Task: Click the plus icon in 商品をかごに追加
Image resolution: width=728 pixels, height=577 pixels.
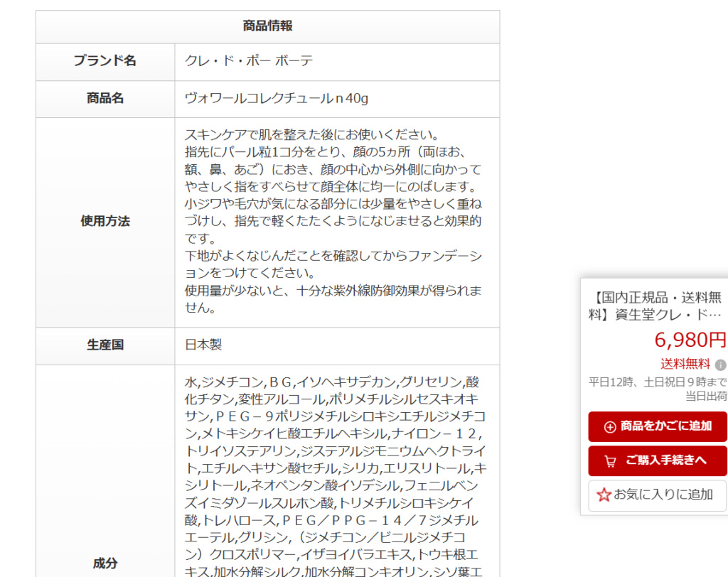Action: coord(610,426)
